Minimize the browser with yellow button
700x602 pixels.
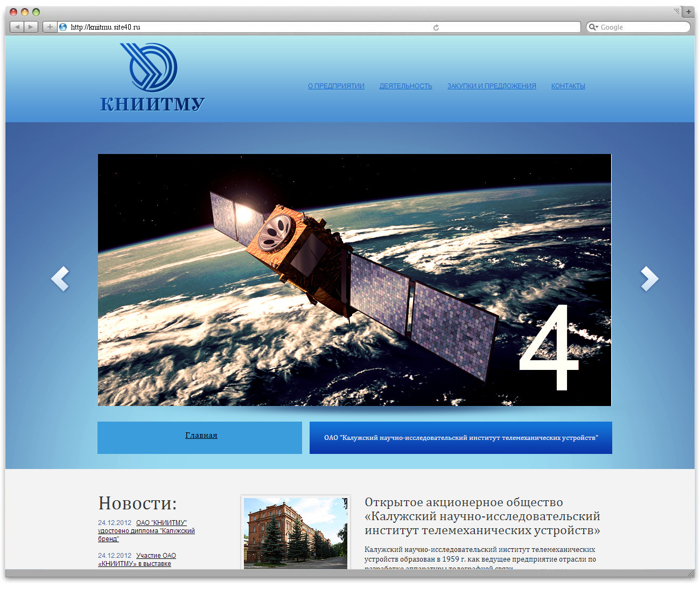25,12
